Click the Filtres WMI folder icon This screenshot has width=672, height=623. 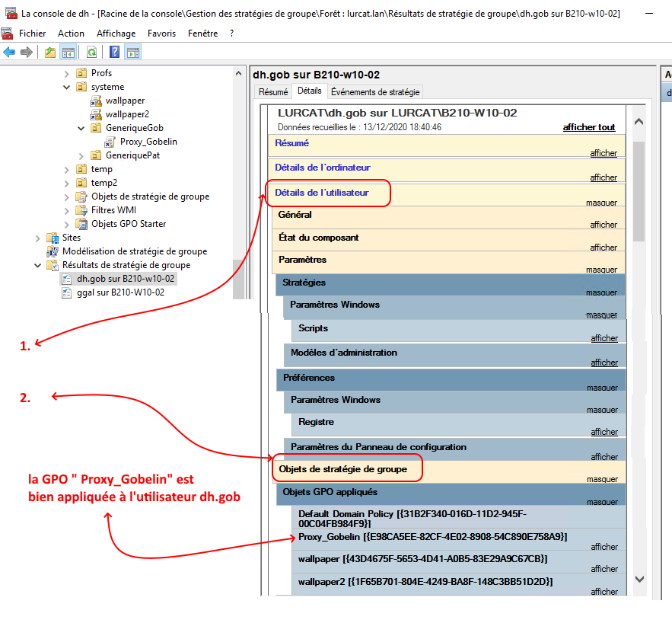(81, 210)
